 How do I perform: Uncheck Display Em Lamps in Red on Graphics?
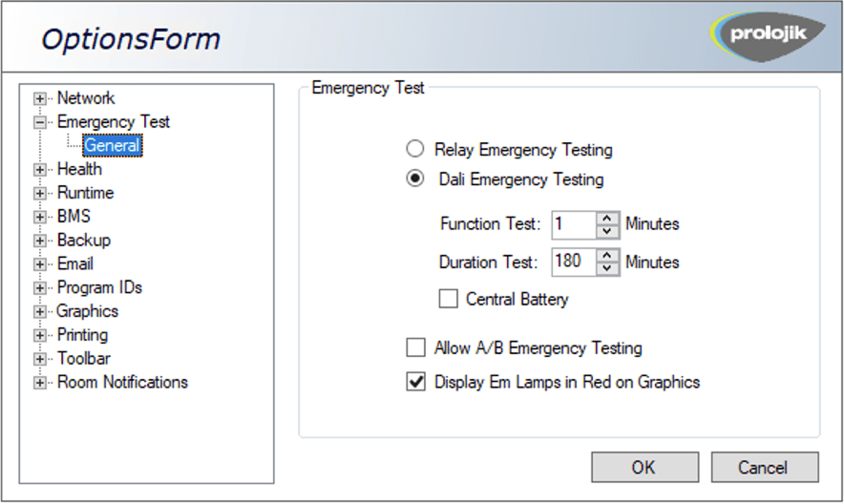tap(415, 382)
